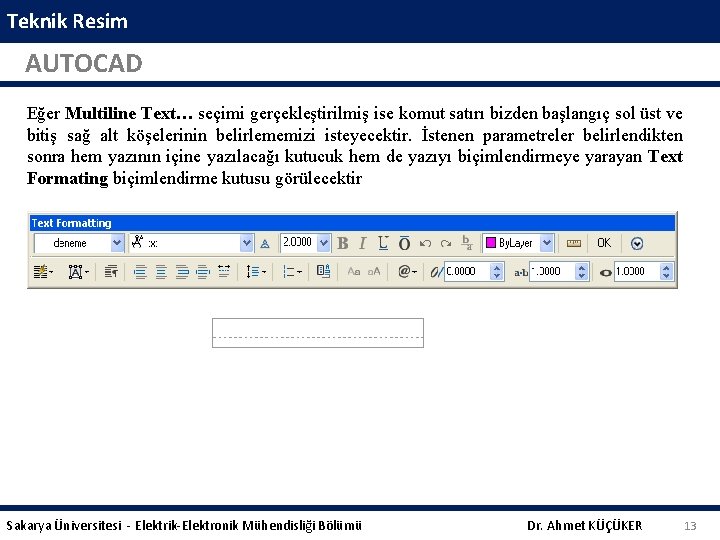The height and width of the screenshot is (540, 720).
Task: Toggle Italic formatting
Action: tap(363, 243)
